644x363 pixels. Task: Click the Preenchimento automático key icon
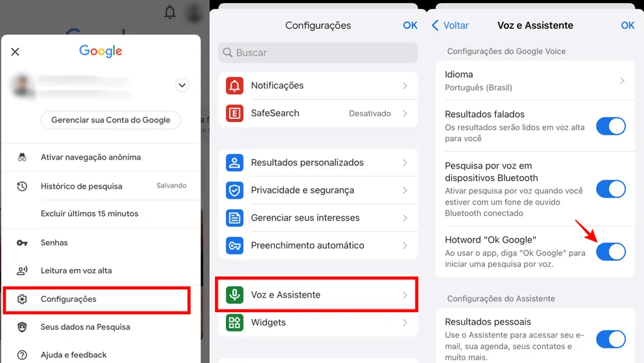pos(235,245)
